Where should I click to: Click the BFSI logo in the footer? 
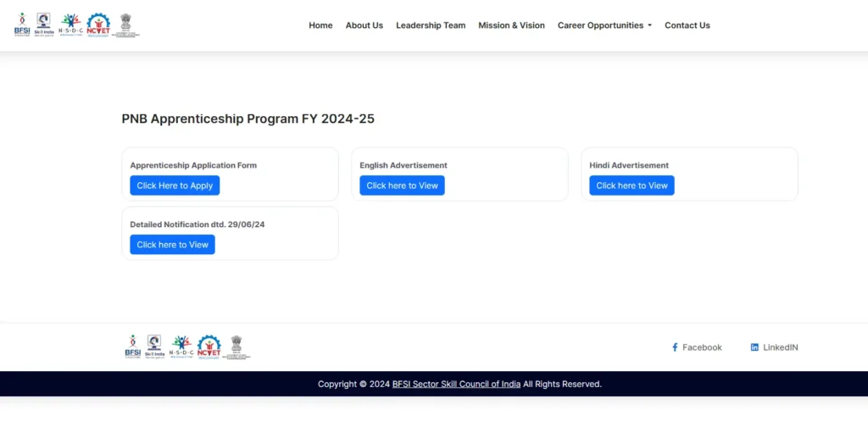point(133,346)
